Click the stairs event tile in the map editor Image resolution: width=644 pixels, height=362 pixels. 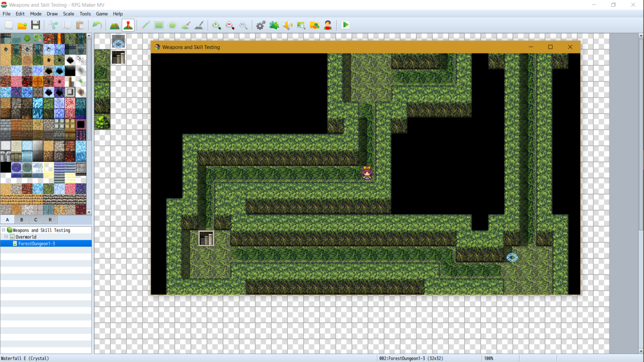(x=119, y=57)
